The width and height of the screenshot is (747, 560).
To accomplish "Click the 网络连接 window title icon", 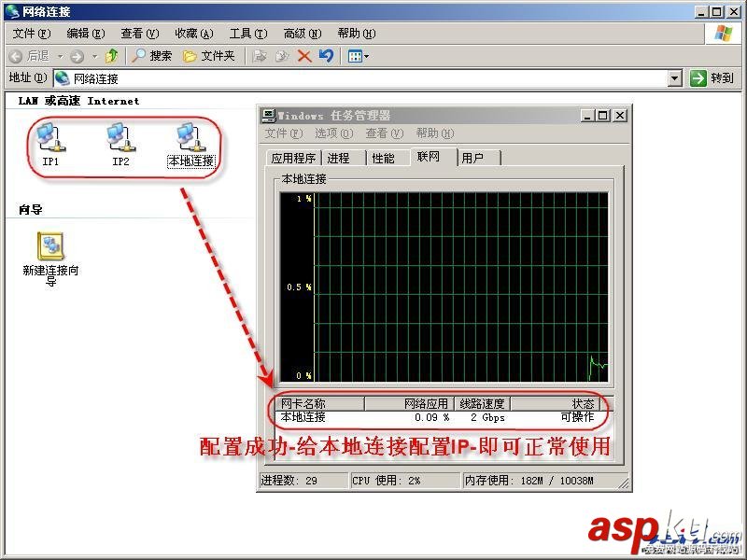I will pyautogui.click(x=13, y=11).
